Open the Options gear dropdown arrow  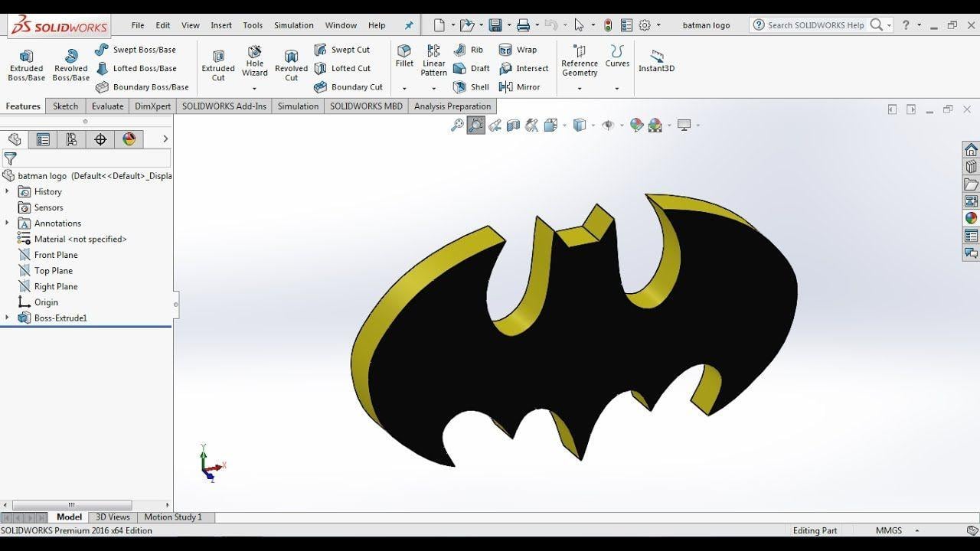pyautogui.click(x=658, y=25)
